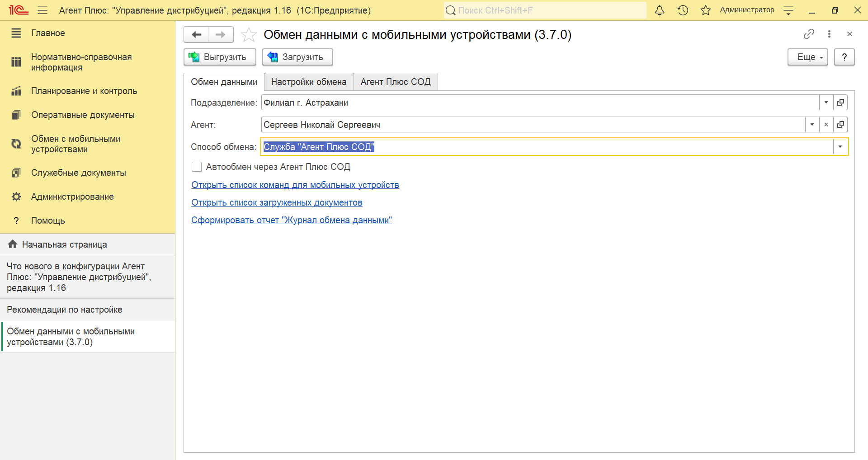Viewport: 868px width, 460px height.
Task: Switch to Настройки обмена tab
Action: tap(309, 82)
